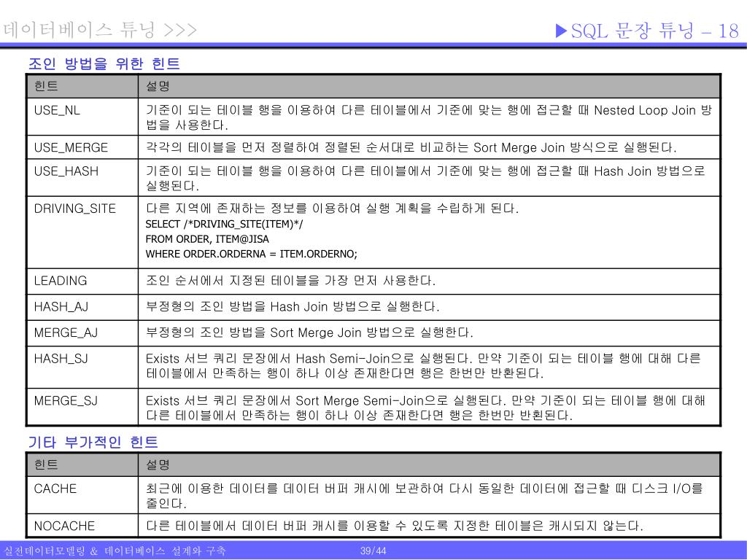This screenshot has height=560, width=747.
Task: Click the MERGE_AJ description mentioning Sort Merge Join
Action: (x=309, y=332)
